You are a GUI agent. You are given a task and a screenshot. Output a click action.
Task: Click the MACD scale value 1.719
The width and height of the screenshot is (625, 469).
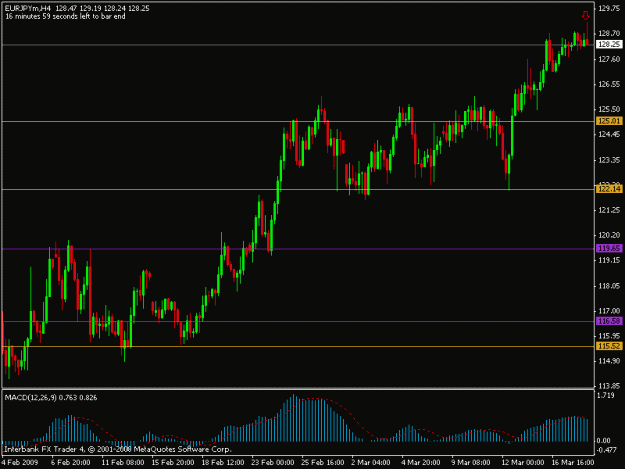pos(606,395)
